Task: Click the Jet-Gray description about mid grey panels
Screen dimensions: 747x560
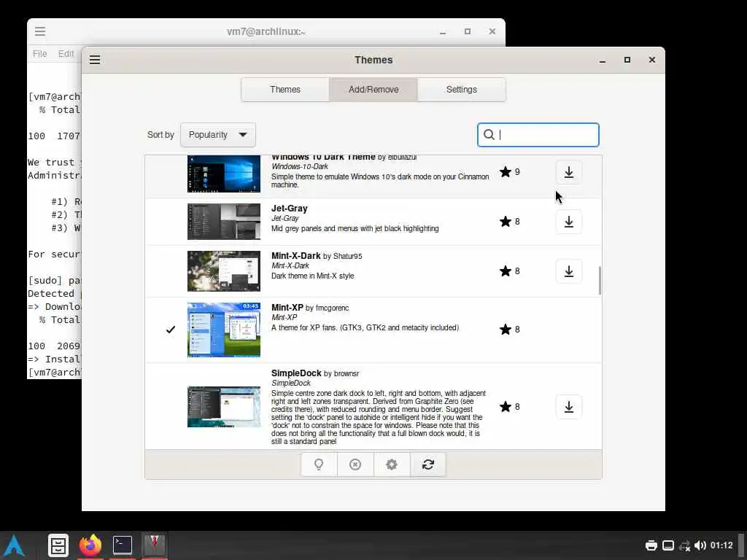Action: pos(355,228)
